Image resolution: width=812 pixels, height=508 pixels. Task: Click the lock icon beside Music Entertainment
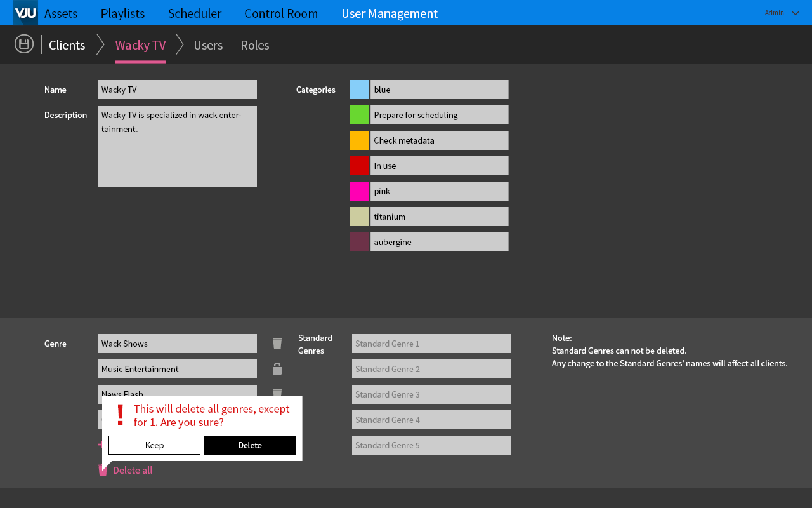277,369
